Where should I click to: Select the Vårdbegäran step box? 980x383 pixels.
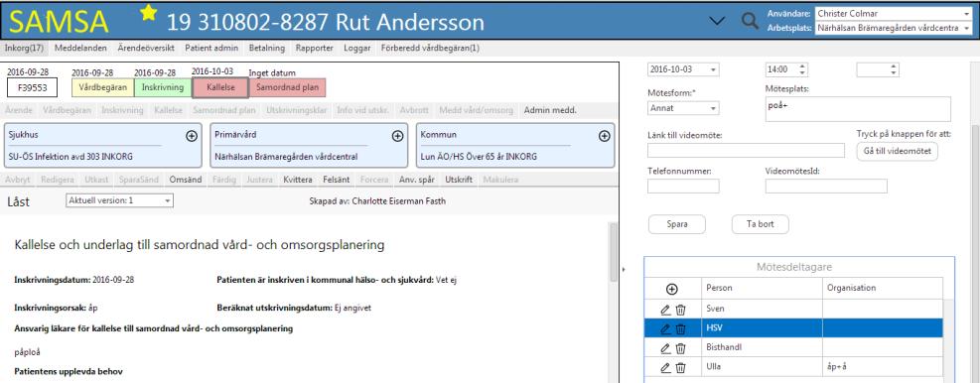[102, 87]
